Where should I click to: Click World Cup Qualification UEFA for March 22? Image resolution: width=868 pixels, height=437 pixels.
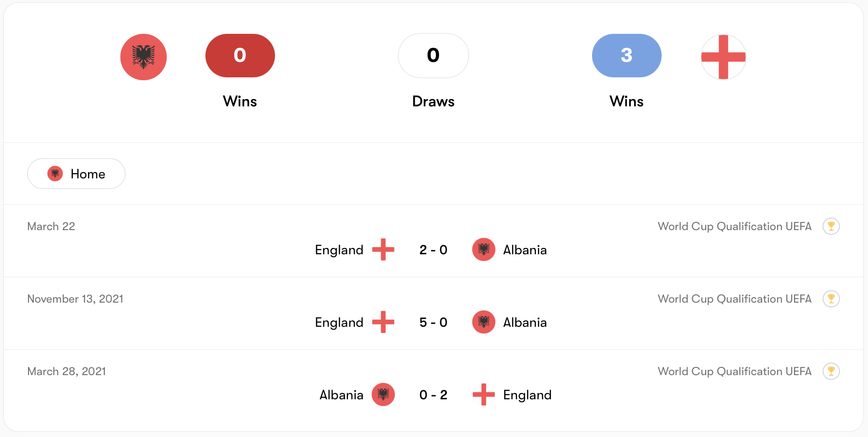coord(734,226)
